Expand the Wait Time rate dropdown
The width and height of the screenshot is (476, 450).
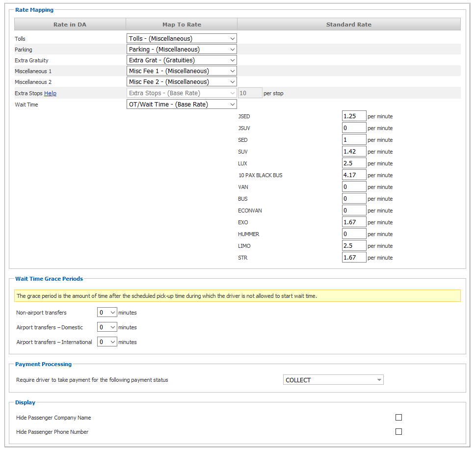pos(182,104)
